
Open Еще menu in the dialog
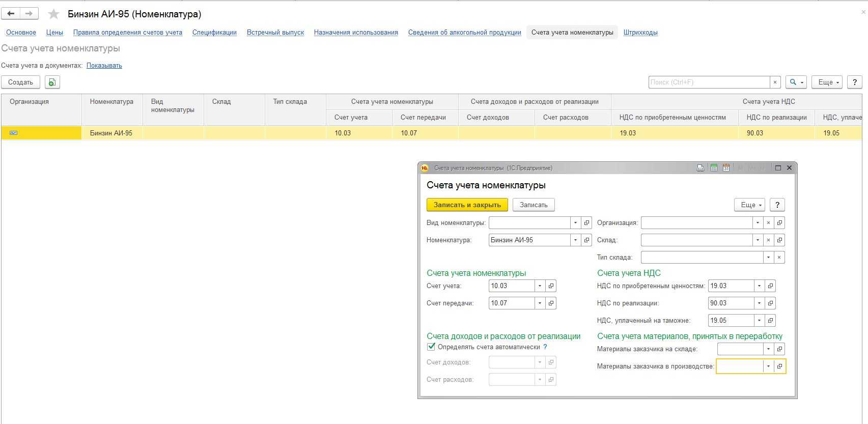point(749,205)
